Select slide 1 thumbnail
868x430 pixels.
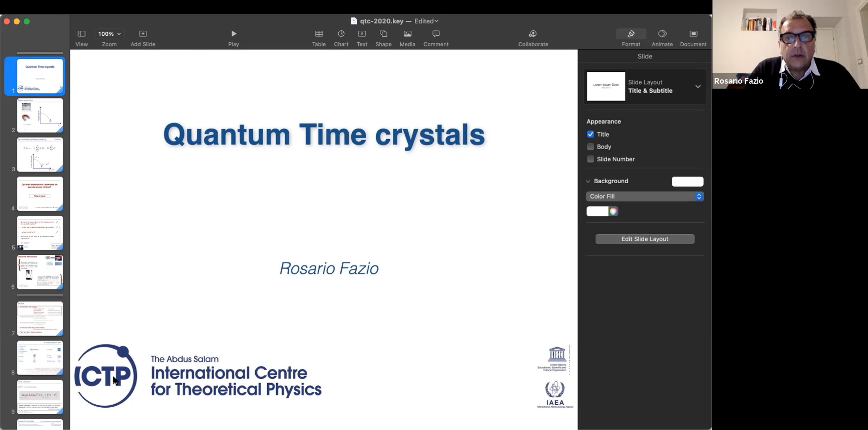click(x=40, y=76)
